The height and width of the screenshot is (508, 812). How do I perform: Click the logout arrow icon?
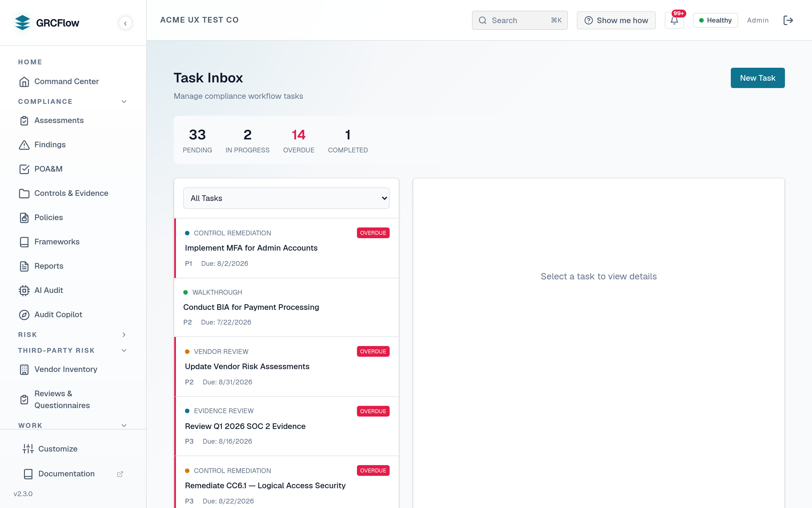[x=788, y=21]
